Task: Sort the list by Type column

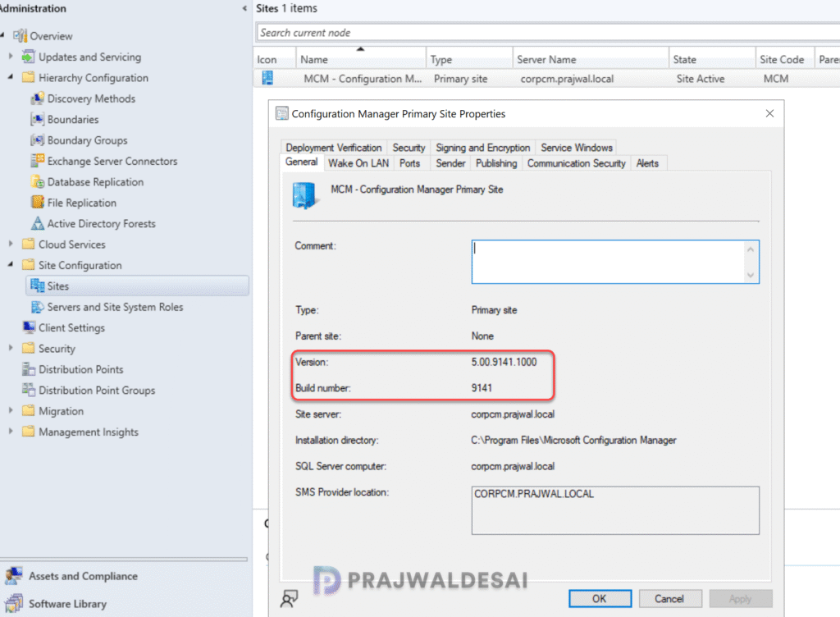Action: pyautogui.click(x=469, y=59)
